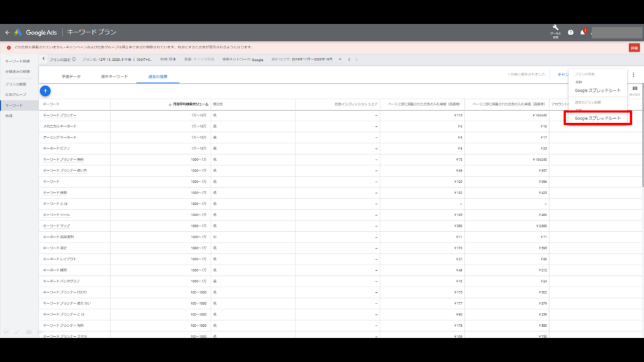The image size is (644, 362).
Task: Collapse the プランの設定 panel with its arrow
Action: pos(42,60)
